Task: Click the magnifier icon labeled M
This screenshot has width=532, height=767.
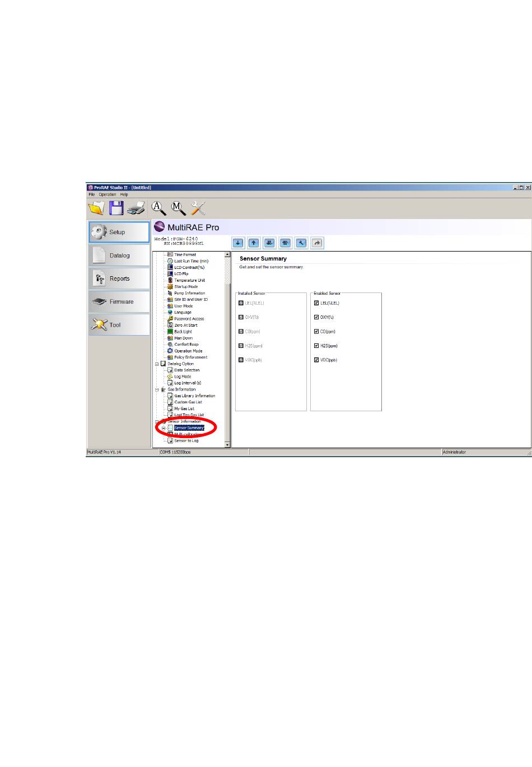Action: [x=178, y=208]
